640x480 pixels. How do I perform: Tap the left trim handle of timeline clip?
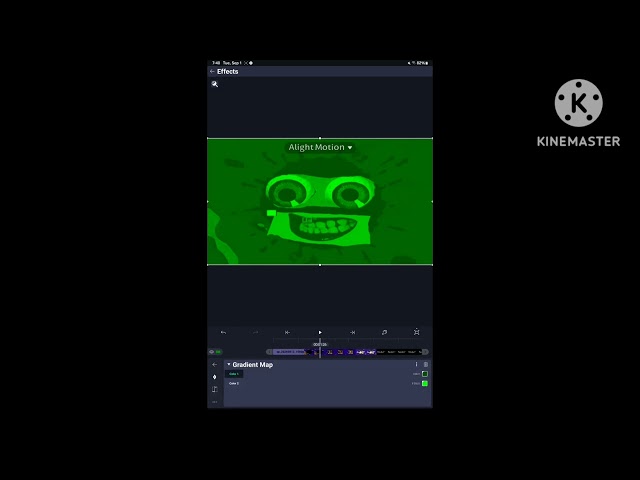click(x=269, y=352)
